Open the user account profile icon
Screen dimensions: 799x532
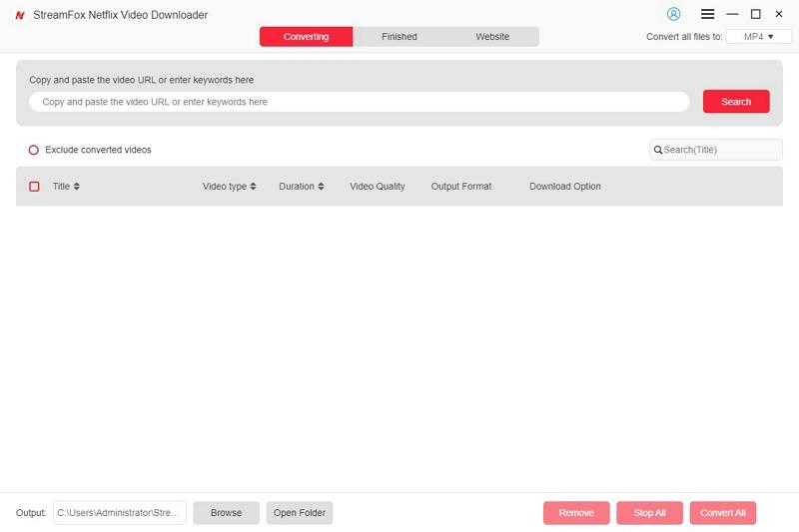pos(673,14)
